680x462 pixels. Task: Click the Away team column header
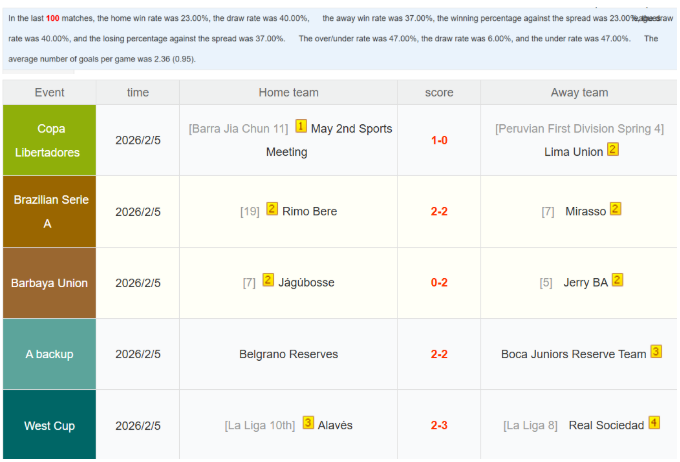(x=579, y=92)
